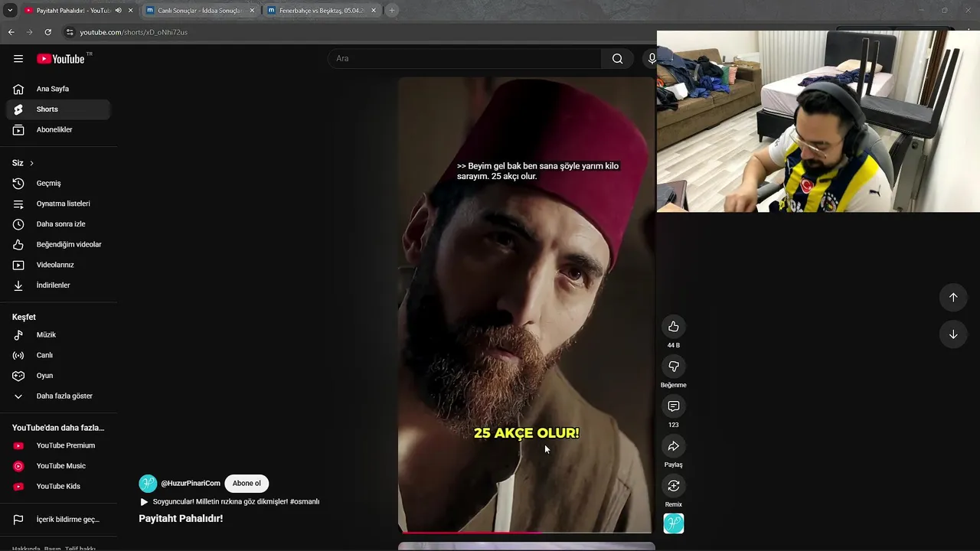Share the short via Paylaş
The image size is (980, 551).
click(674, 446)
